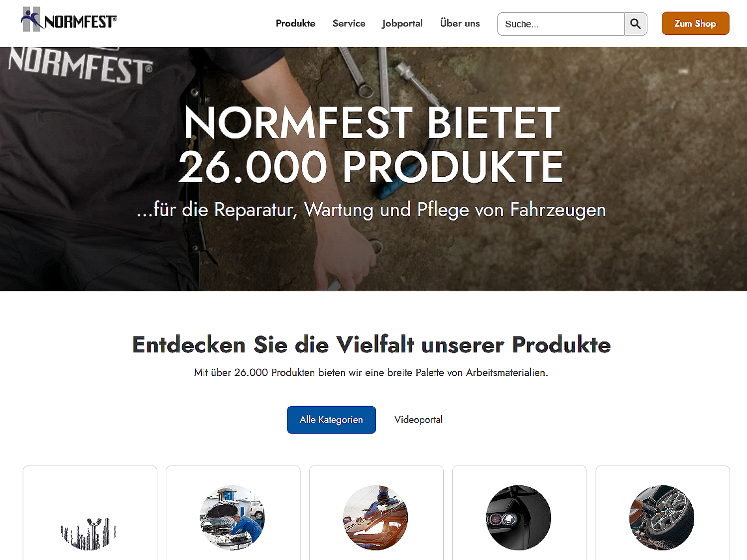
Task: Focus the Suche search field
Action: [561, 24]
